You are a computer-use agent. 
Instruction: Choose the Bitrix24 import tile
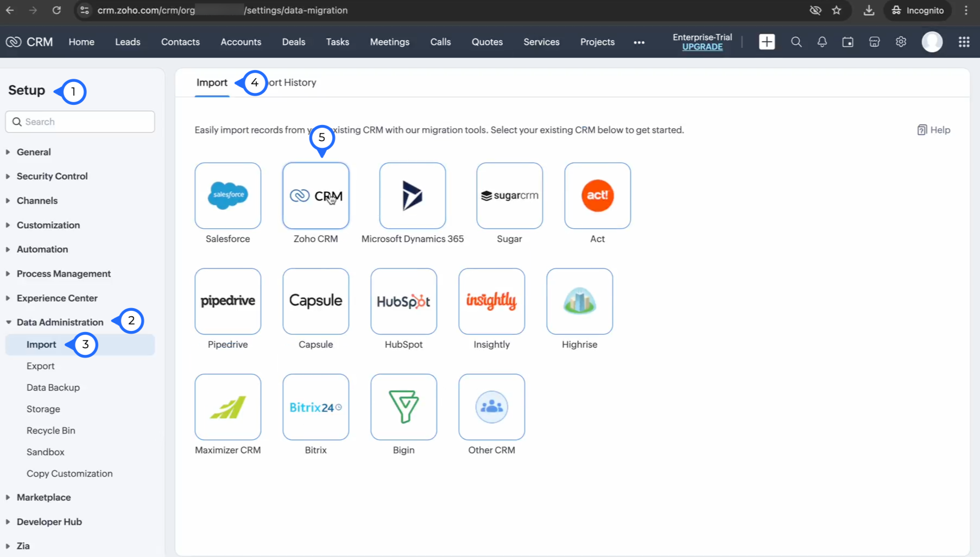pyautogui.click(x=316, y=407)
